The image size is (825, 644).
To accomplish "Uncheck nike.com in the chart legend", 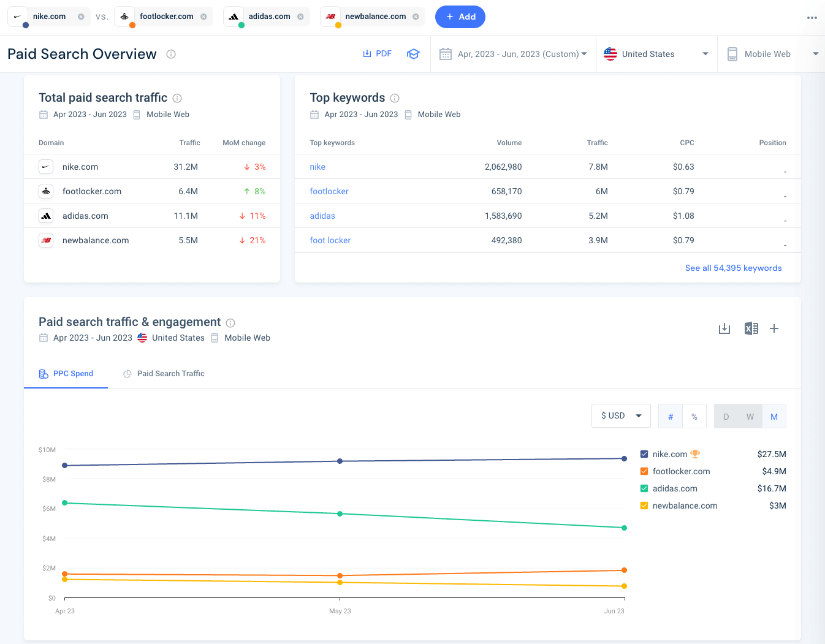I will 645,454.
